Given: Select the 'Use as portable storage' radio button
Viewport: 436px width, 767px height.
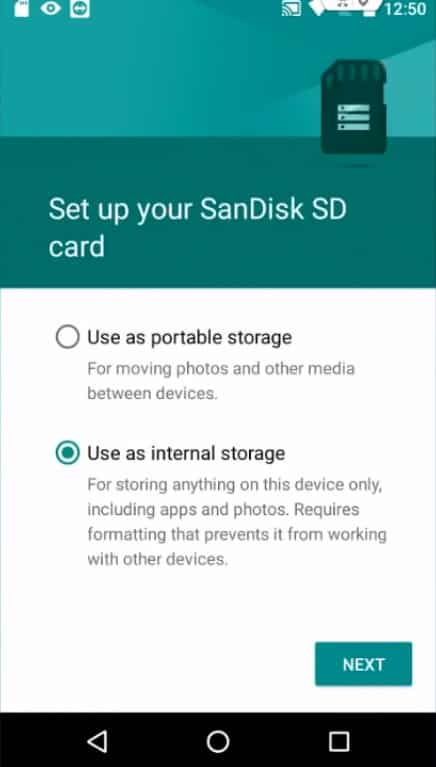Looking at the screenshot, I should [67, 337].
